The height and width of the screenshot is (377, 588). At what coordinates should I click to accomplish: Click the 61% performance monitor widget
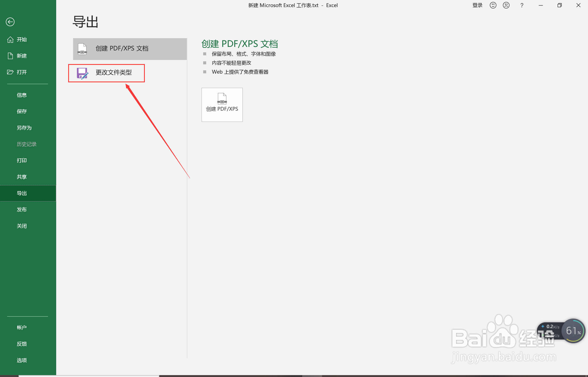pyautogui.click(x=573, y=331)
